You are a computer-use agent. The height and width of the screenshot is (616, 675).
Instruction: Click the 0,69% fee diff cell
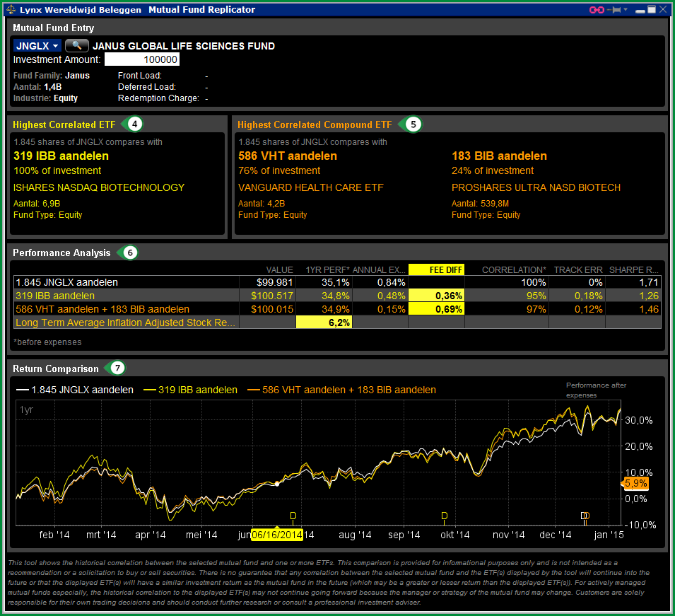(x=436, y=309)
